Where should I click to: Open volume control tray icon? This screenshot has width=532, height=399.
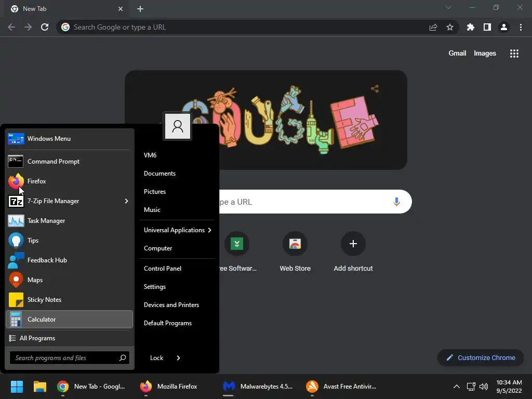(484, 387)
